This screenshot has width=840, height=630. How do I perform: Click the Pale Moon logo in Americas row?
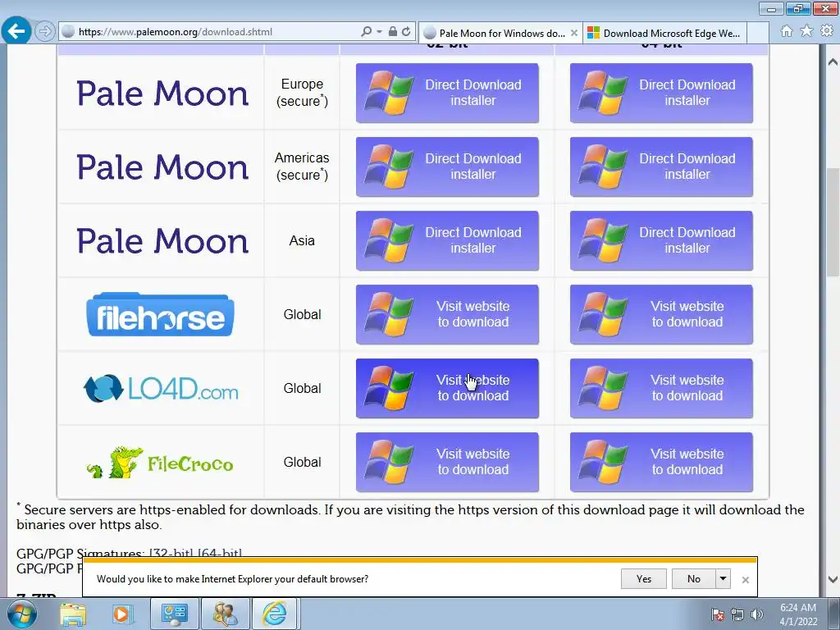point(162,167)
